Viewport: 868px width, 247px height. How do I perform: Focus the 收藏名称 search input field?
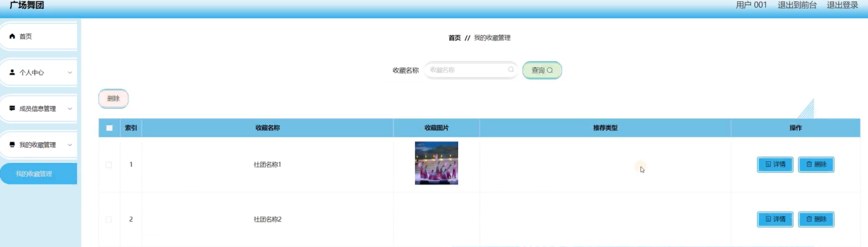(472, 70)
